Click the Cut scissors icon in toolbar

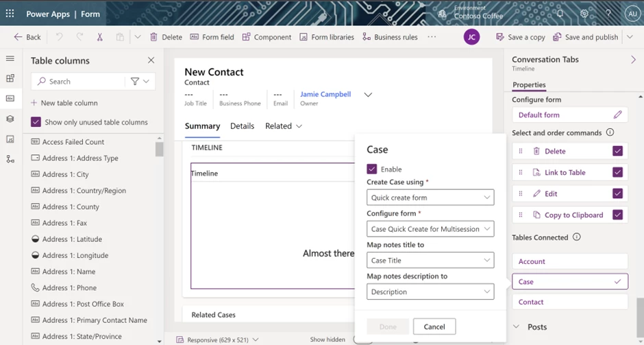coord(100,37)
